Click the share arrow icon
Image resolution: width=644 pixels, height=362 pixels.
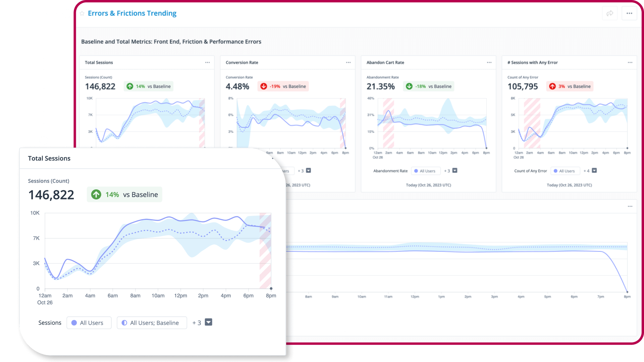click(x=610, y=13)
